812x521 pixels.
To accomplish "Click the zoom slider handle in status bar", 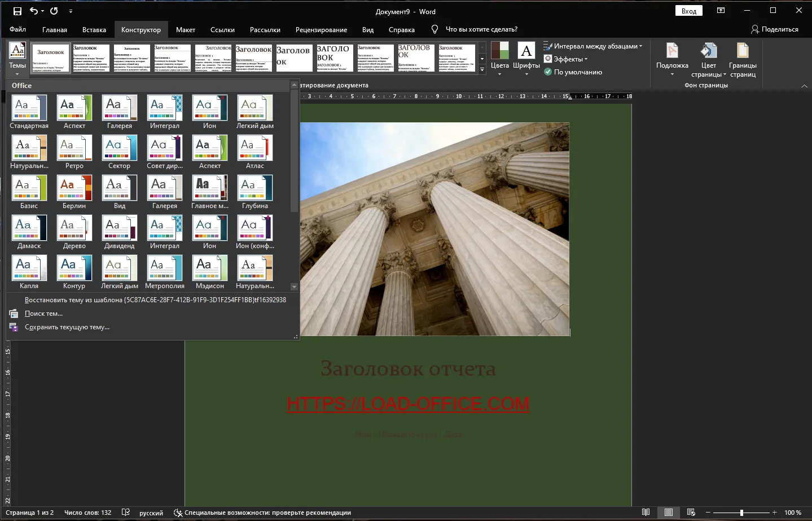I will tap(741, 513).
